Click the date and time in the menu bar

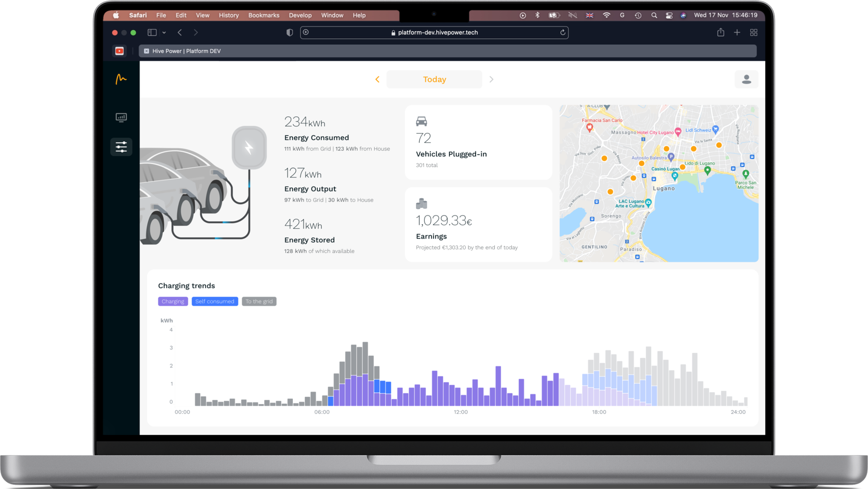point(725,15)
